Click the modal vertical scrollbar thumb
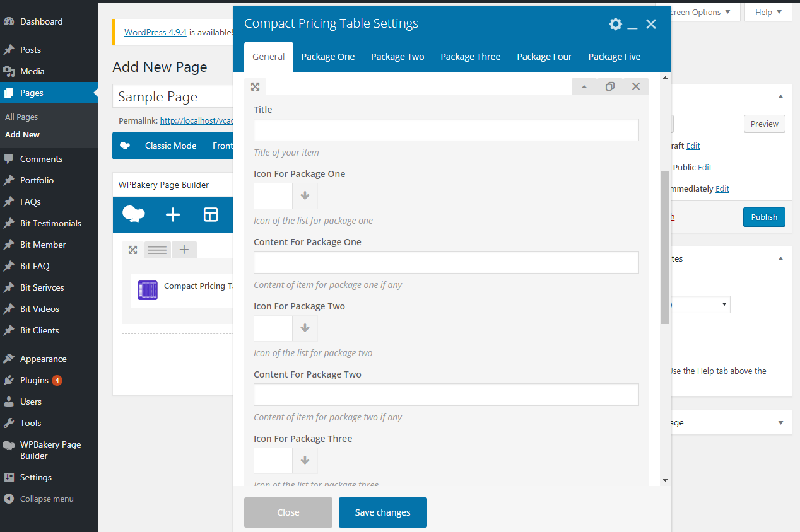 click(665, 246)
